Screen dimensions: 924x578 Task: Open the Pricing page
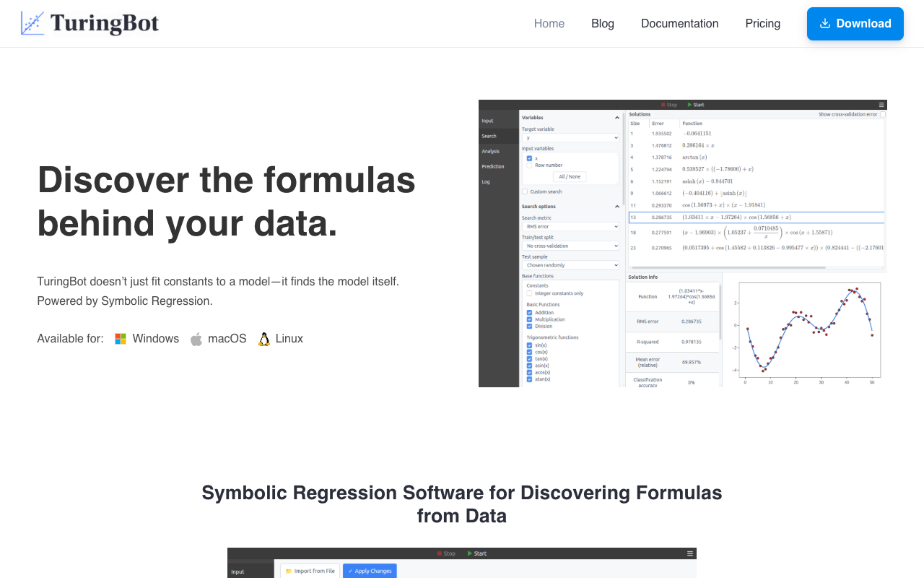click(763, 24)
